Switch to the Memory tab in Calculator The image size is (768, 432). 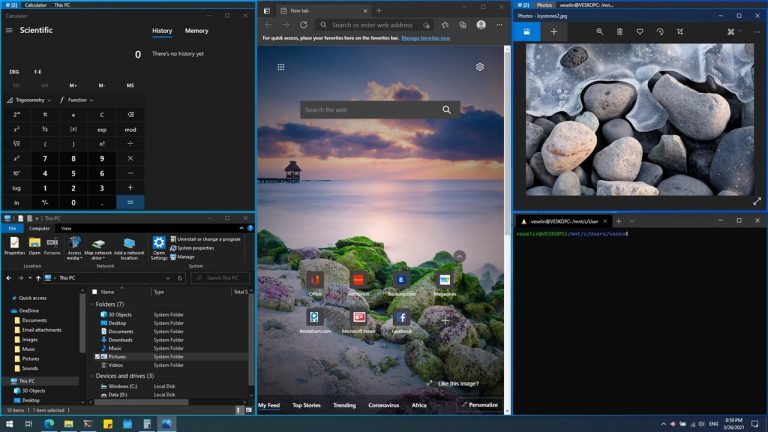tap(196, 31)
